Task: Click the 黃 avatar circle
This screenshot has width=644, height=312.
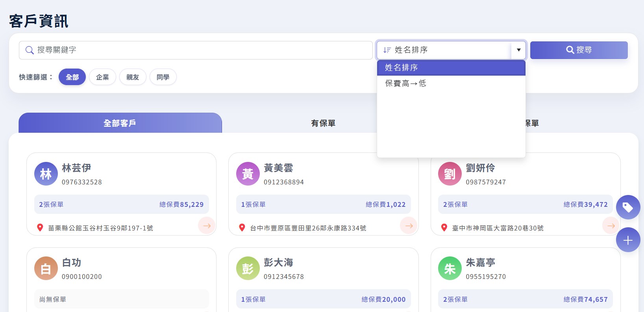Action: coord(248,174)
